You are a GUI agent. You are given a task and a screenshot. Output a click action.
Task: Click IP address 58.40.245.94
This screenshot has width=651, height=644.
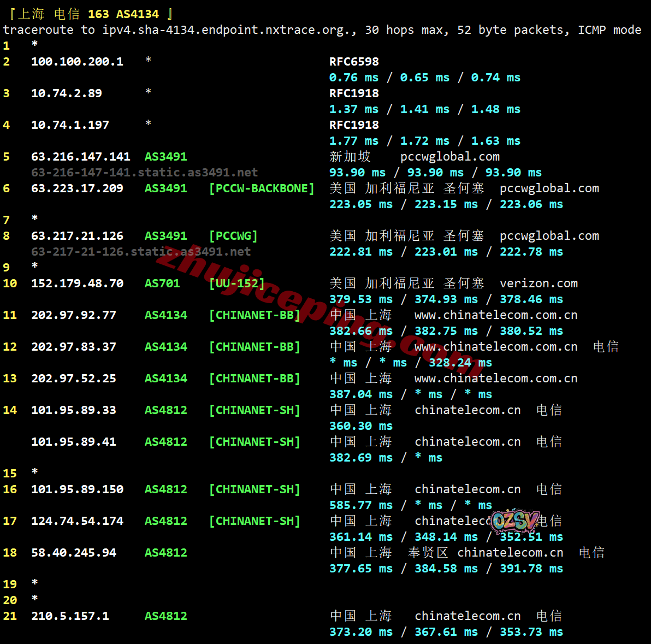point(74,553)
